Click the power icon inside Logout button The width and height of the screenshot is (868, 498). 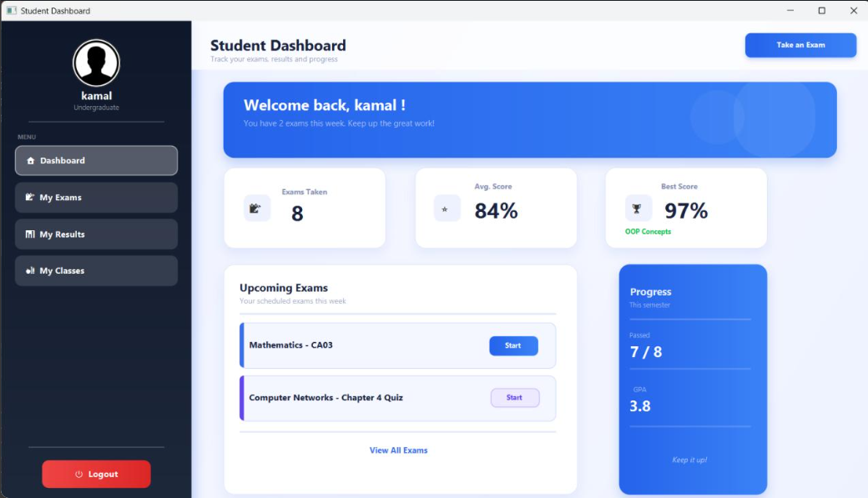point(78,474)
